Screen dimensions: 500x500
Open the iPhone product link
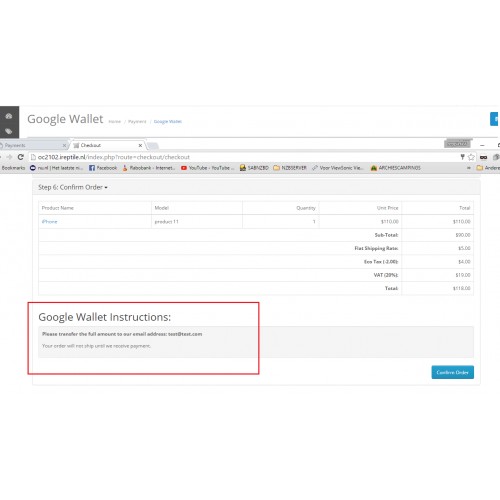coord(49,222)
